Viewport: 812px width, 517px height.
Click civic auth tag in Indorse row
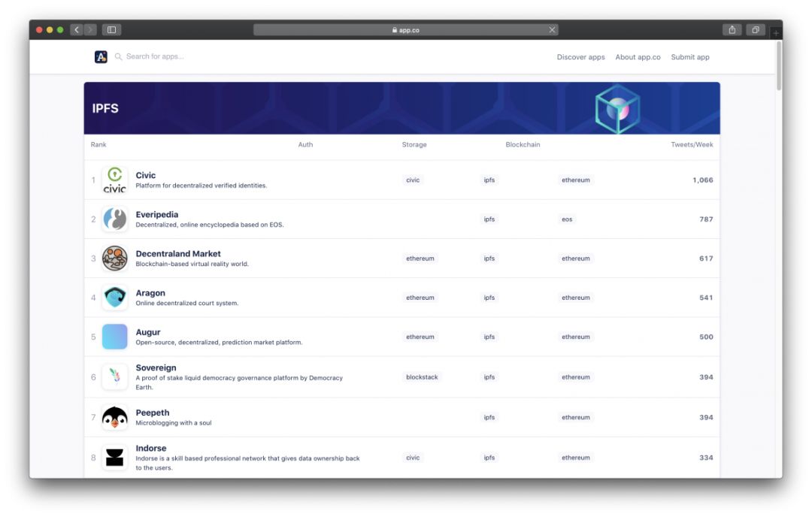[413, 458]
